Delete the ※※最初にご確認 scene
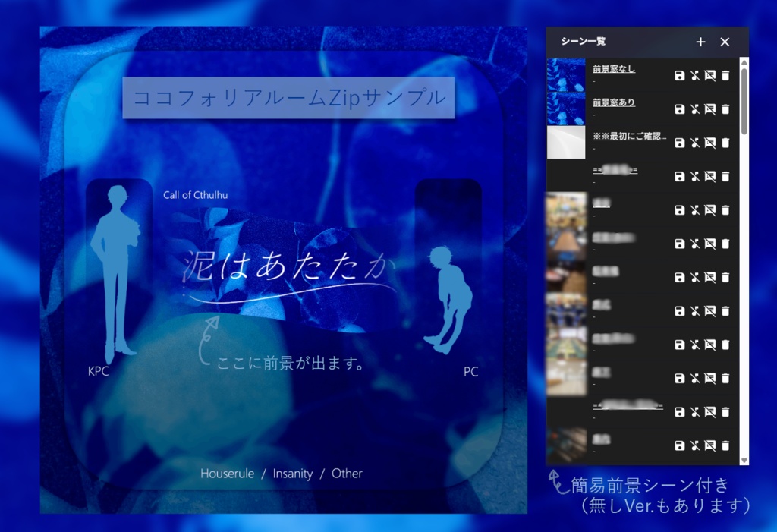This screenshot has height=532, width=777. pyautogui.click(x=725, y=143)
